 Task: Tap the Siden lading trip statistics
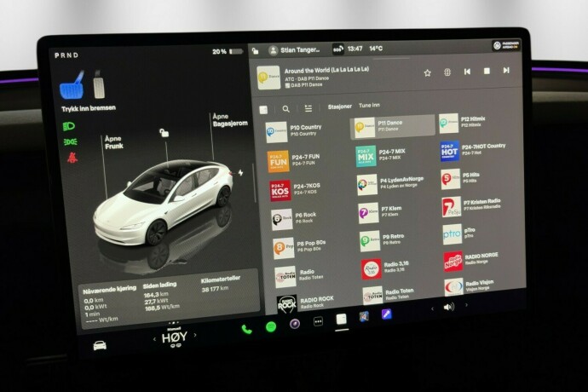[x=162, y=297]
